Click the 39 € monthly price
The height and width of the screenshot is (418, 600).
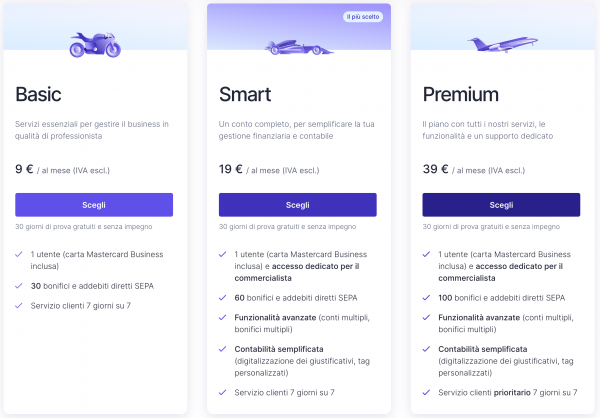point(435,169)
